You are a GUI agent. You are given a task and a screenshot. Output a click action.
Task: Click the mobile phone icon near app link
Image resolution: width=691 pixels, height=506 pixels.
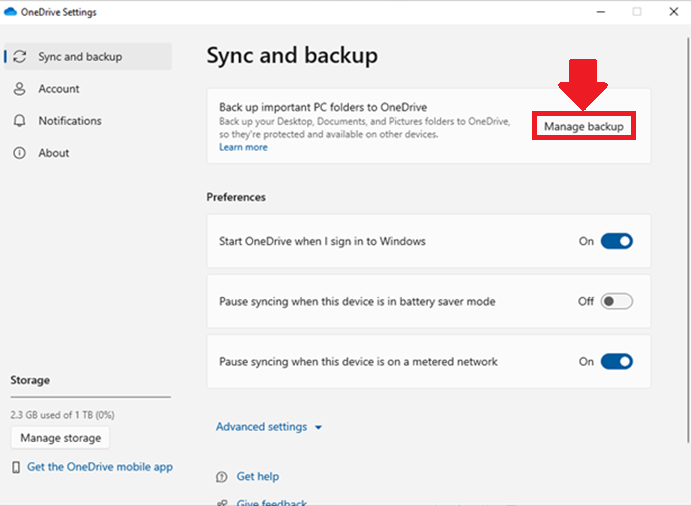pos(16,467)
